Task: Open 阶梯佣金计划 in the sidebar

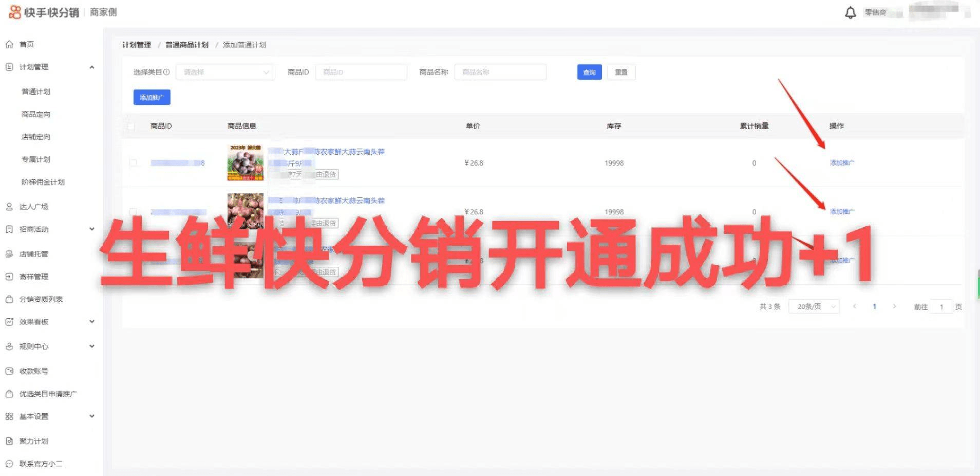Action: click(x=43, y=182)
